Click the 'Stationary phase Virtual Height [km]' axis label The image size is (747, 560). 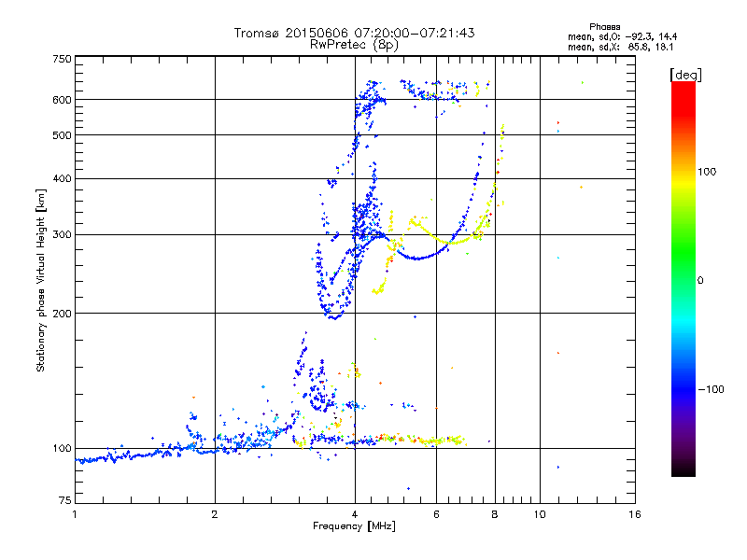click(x=40, y=280)
